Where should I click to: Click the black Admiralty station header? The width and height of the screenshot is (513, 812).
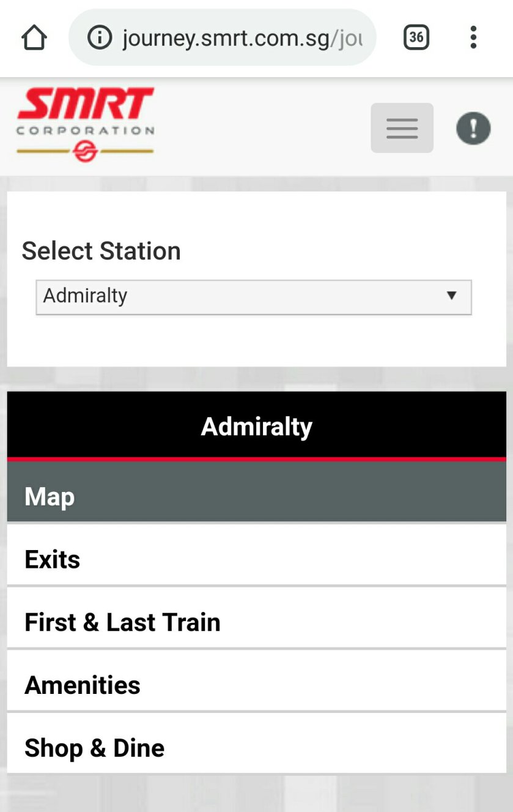(x=256, y=426)
